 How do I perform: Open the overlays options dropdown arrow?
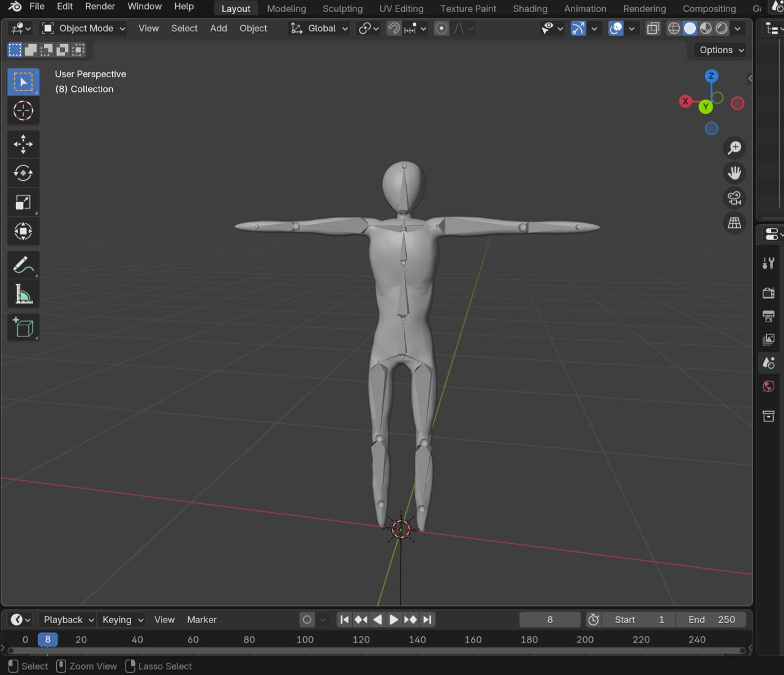(x=631, y=28)
